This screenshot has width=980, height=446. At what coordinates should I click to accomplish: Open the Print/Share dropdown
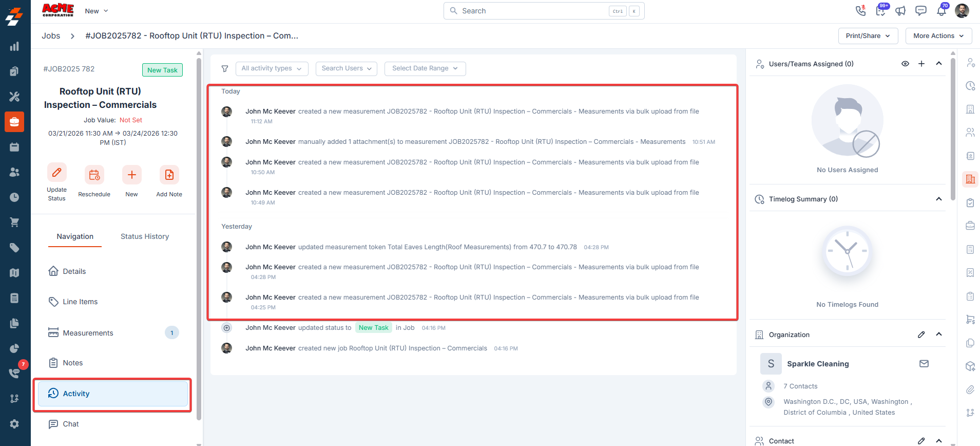coord(868,36)
